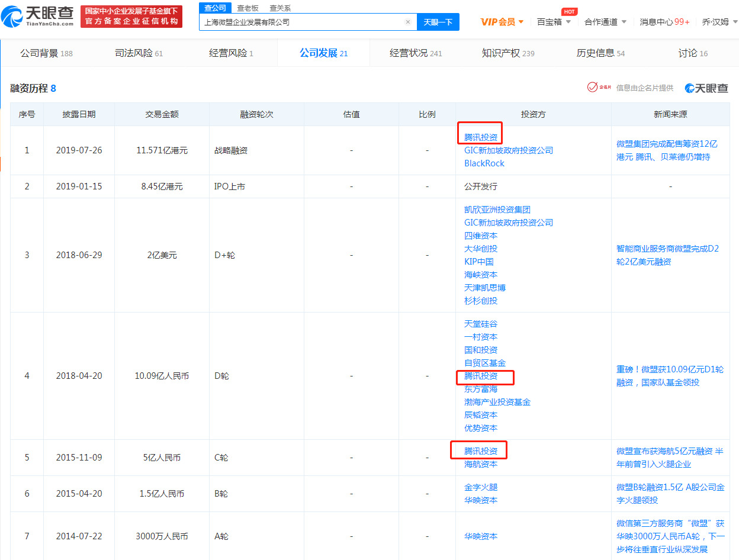Select the 历史信息 54 tab
Image resolution: width=739 pixels, height=560 pixels.
[x=600, y=53]
